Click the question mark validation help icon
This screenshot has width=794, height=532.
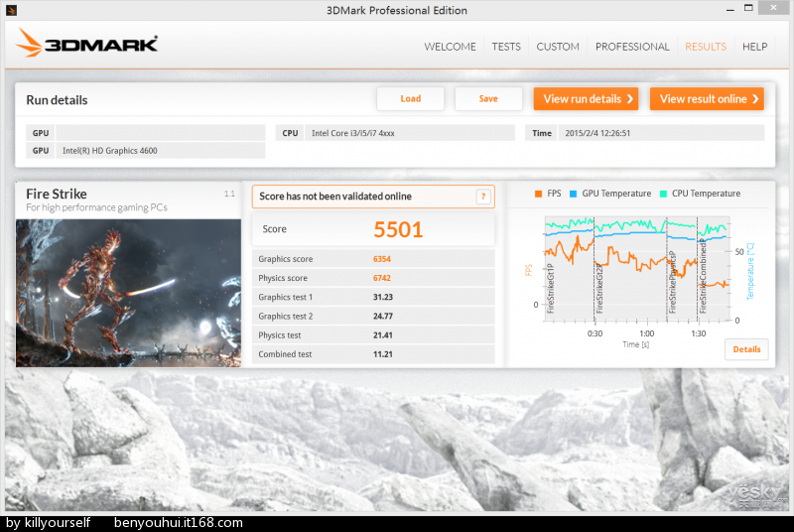[483, 197]
